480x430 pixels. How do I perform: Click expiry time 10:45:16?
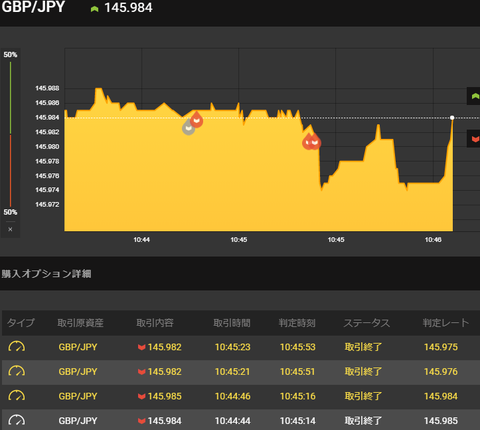[298, 396]
